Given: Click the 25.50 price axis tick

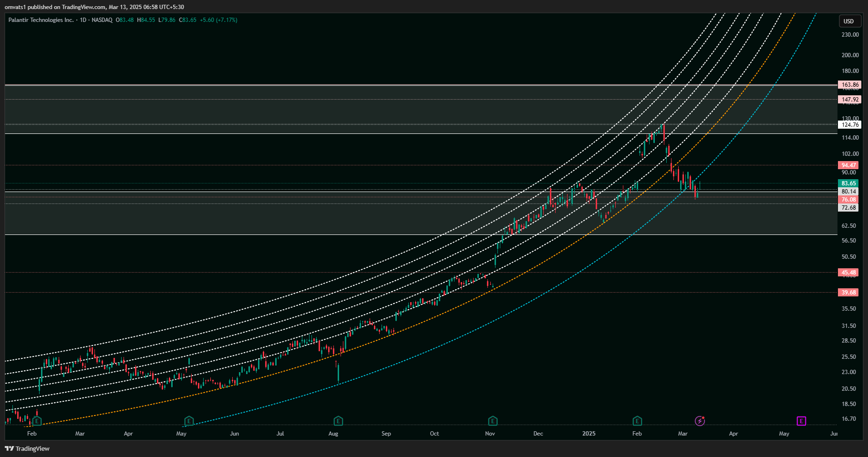Looking at the screenshot, I should 848,357.
